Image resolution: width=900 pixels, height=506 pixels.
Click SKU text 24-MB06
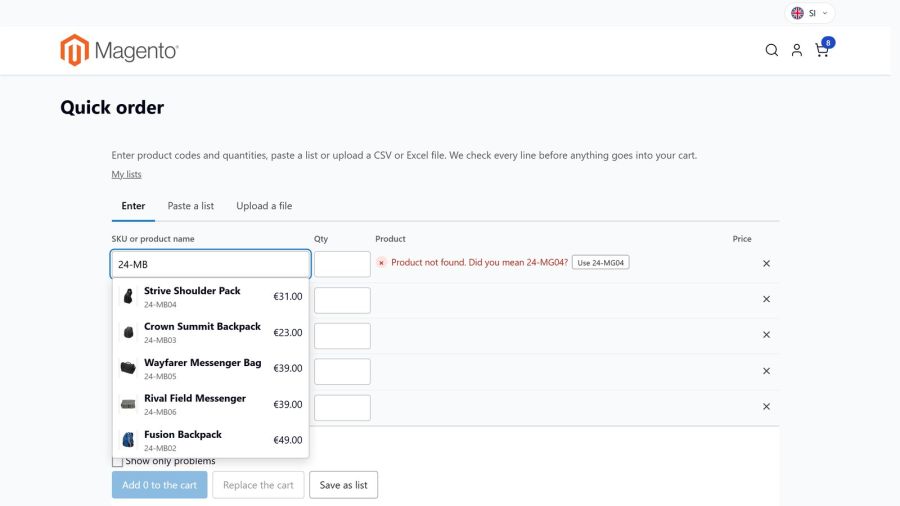160,412
